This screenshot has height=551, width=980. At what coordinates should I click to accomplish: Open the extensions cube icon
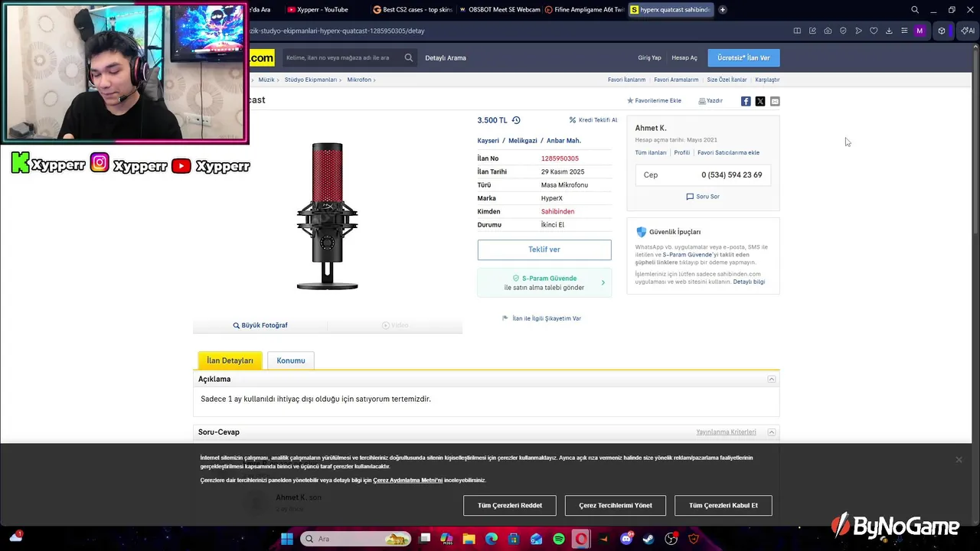pyautogui.click(x=942, y=31)
